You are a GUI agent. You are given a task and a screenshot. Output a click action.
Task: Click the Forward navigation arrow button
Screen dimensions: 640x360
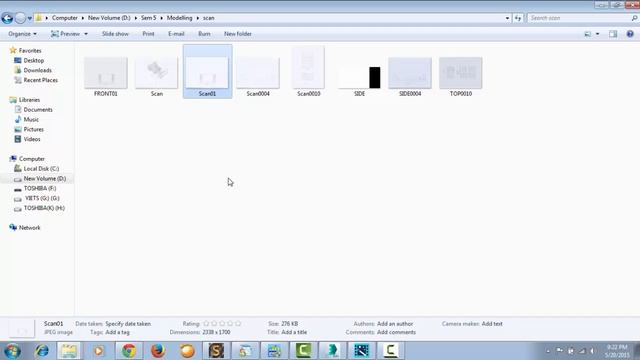pos(20,18)
